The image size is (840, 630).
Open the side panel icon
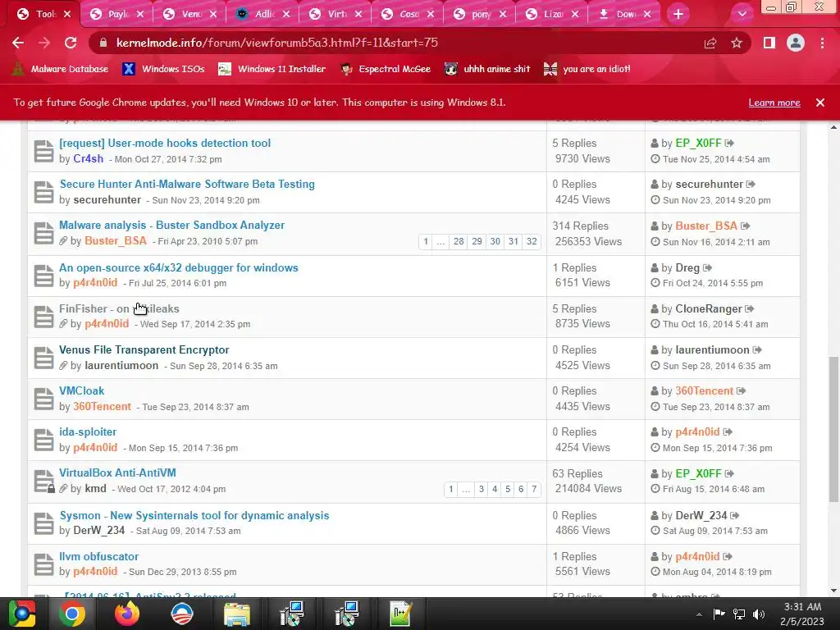(769, 43)
